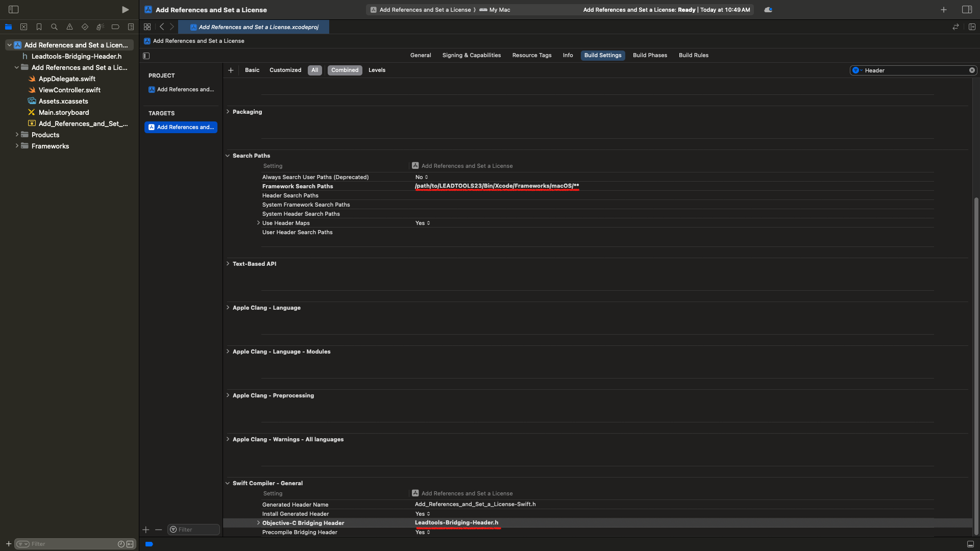Select the Levels view mode

point(377,70)
